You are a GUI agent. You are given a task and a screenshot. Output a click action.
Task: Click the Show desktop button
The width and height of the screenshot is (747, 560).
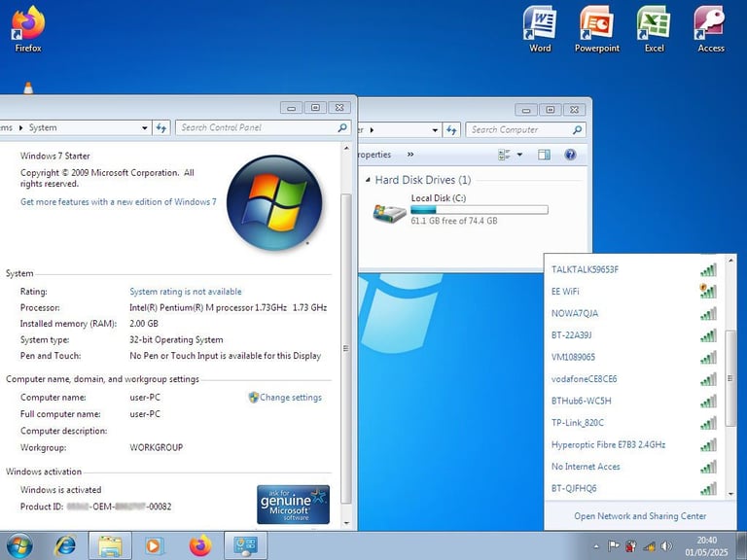tap(742, 545)
